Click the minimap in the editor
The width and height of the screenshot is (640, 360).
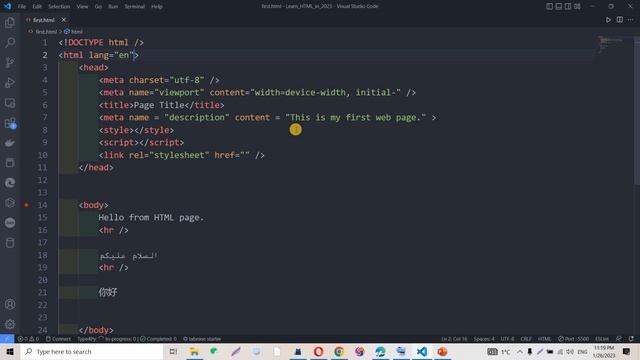click(x=611, y=44)
